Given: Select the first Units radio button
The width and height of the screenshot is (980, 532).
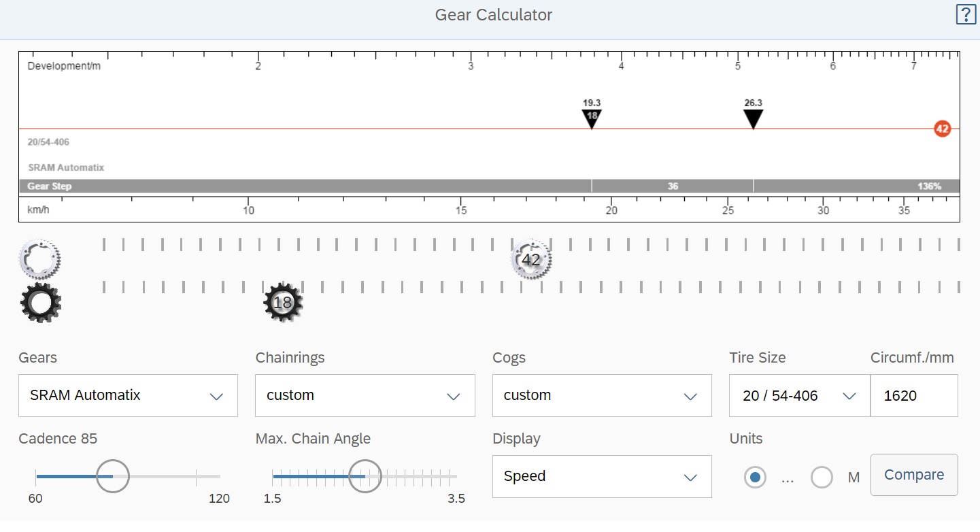Looking at the screenshot, I should click(x=755, y=478).
